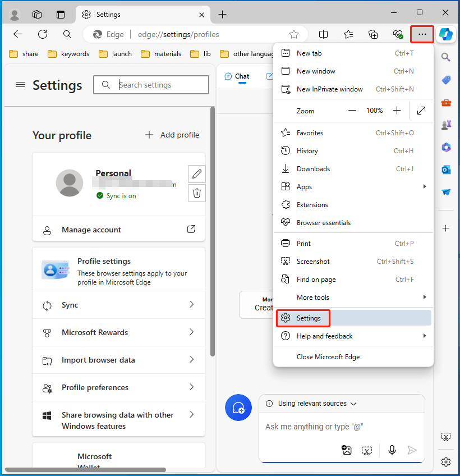
Task: Add page to favorites star icon
Action: pyautogui.click(x=294, y=34)
